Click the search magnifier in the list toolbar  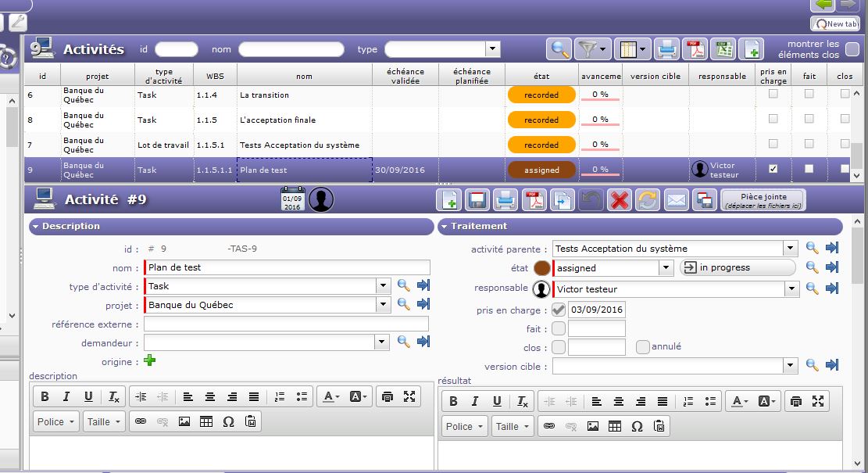[x=559, y=49]
